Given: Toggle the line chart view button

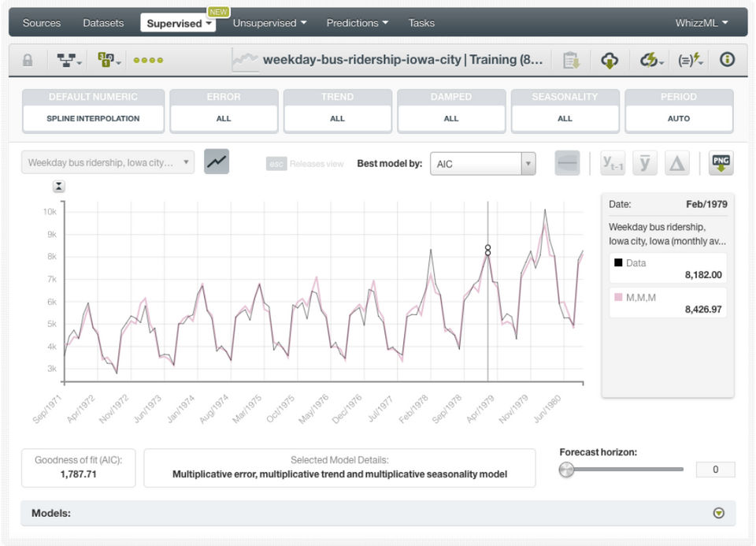Looking at the screenshot, I should point(217,162).
